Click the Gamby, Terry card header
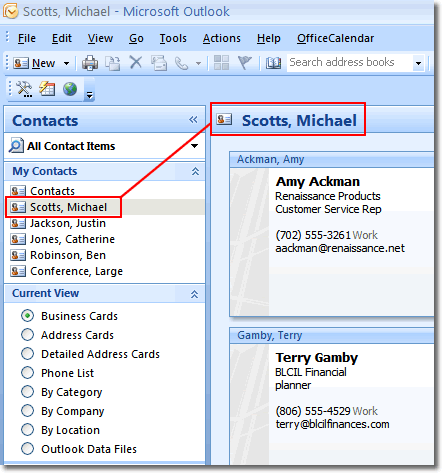 [x=332, y=335]
